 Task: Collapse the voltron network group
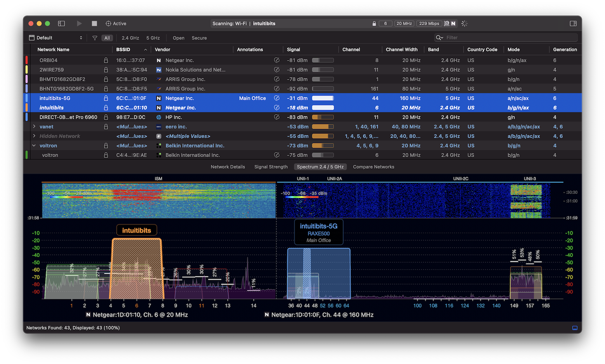click(34, 146)
